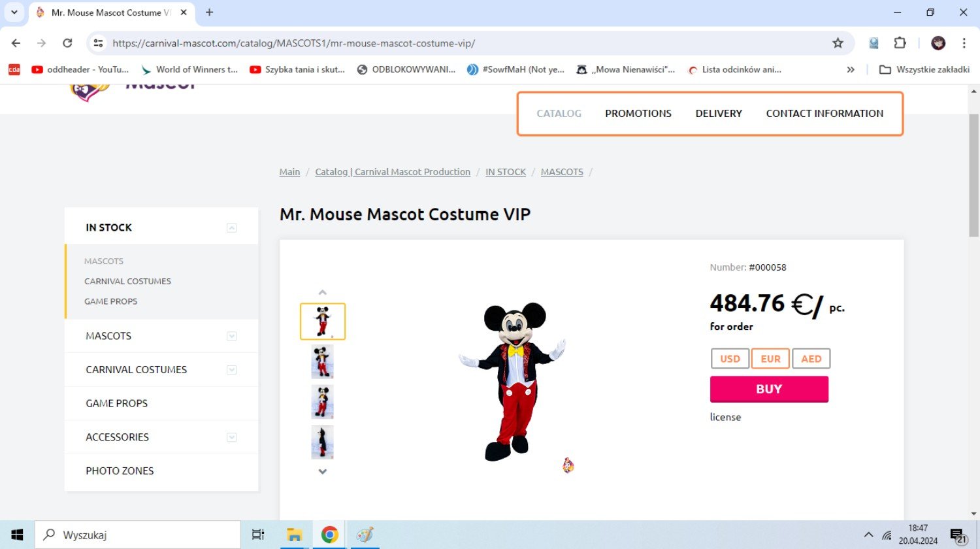Bookmark this page with the star icon
This screenshot has height=549, width=980.
tap(838, 43)
